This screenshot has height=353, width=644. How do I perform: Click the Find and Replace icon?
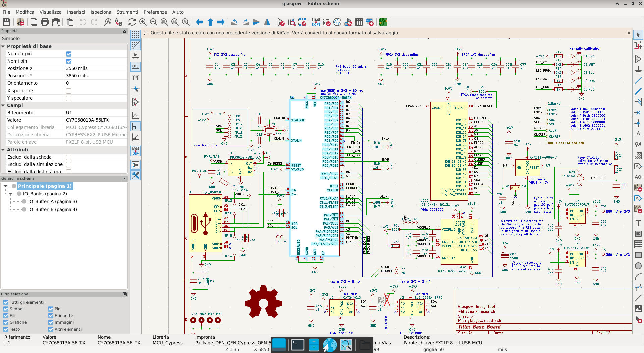tap(118, 22)
